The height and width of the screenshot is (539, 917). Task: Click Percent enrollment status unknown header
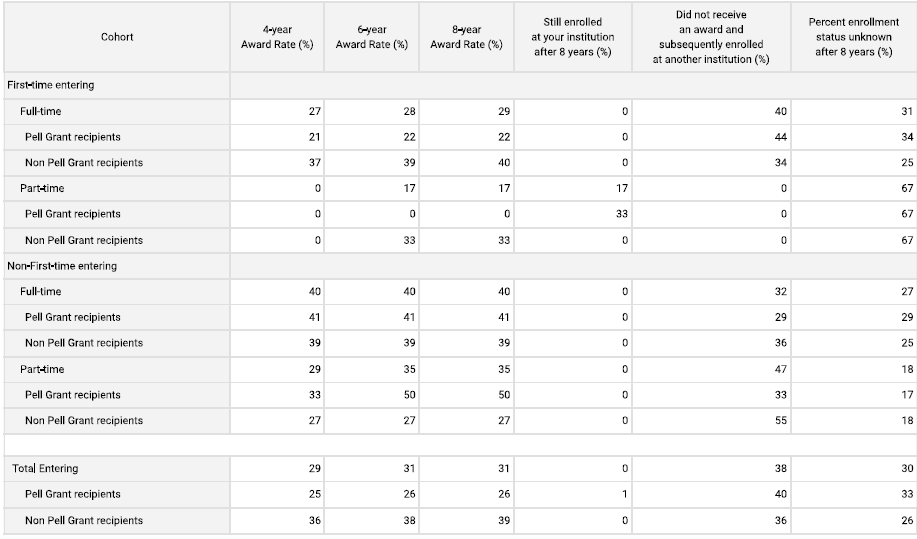[x=853, y=37]
